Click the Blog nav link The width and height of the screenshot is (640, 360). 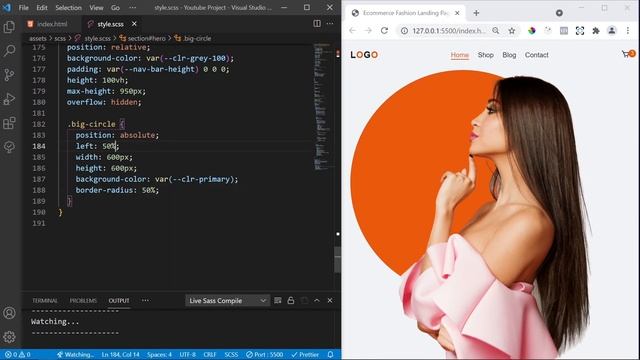point(509,55)
